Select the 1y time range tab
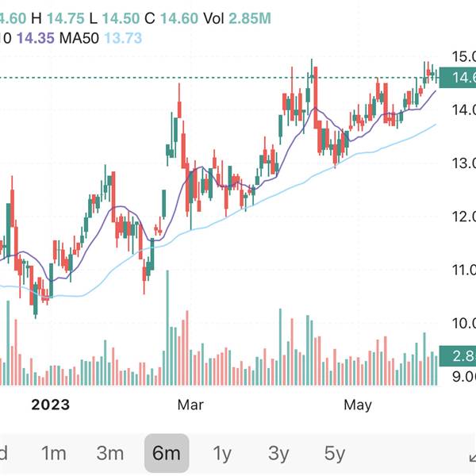The width and height of the screenshot is (476, 476). coord(222,454)
